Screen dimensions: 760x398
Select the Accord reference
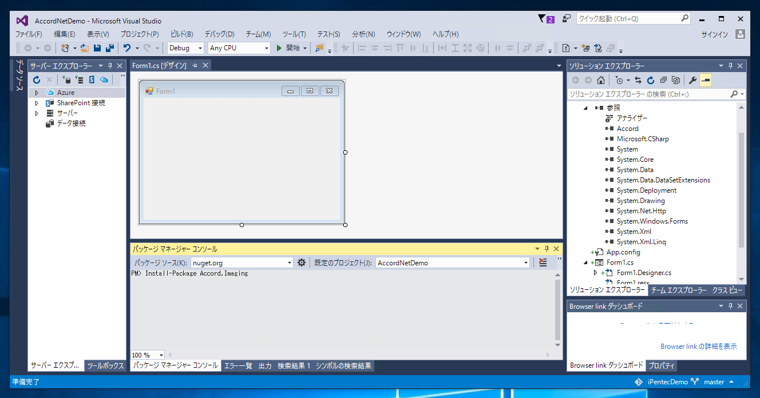pyautogui.click(x=627, y=128)
